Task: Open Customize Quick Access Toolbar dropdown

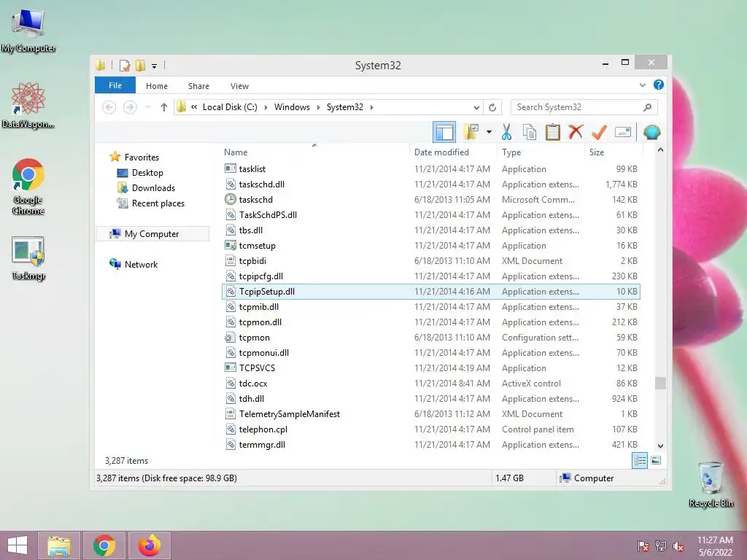Action: pyautogui.click(x=155, y=66)
